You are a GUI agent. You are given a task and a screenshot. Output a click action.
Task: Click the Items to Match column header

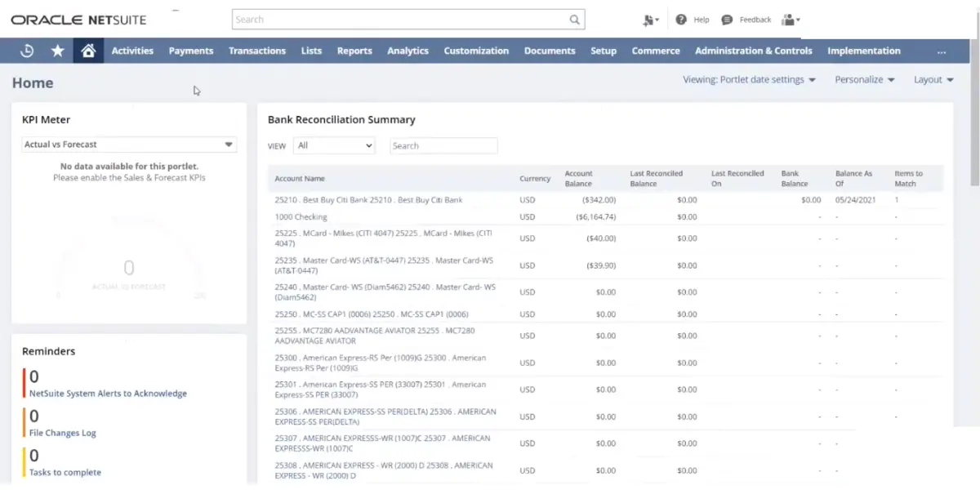tap(908, 178)
